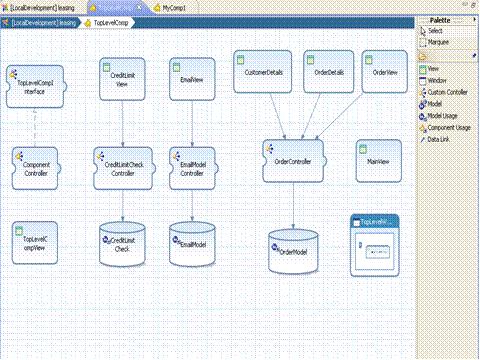Select the TopLevelCompInterface node

click(35, 87)
